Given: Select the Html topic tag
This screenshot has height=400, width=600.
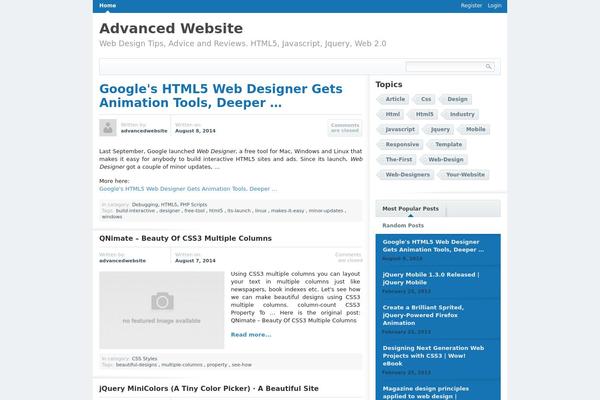Looking at the screenshot, I should pos(390,114).
